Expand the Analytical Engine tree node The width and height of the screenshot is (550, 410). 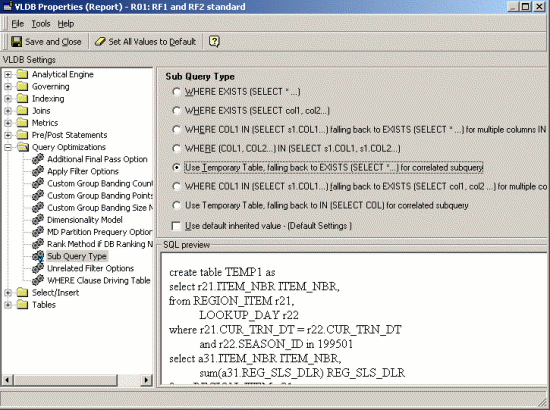click(8, 74)
